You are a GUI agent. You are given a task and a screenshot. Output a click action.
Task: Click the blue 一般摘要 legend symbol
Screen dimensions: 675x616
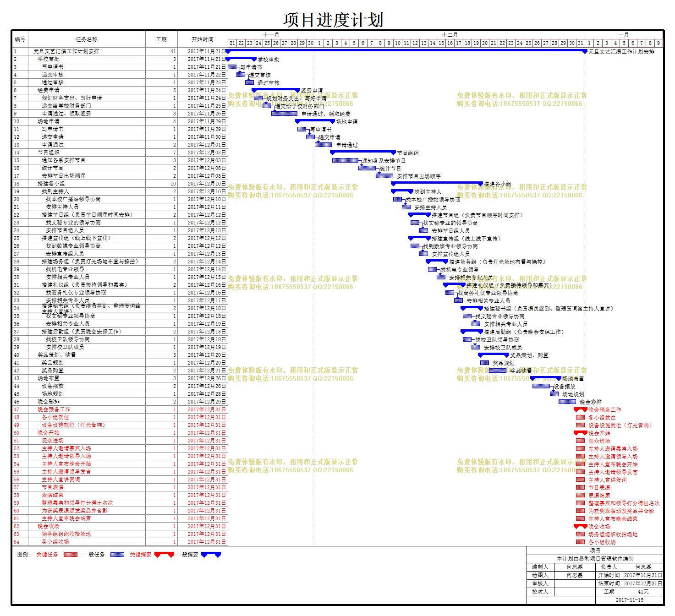click(x=211, y=555)
